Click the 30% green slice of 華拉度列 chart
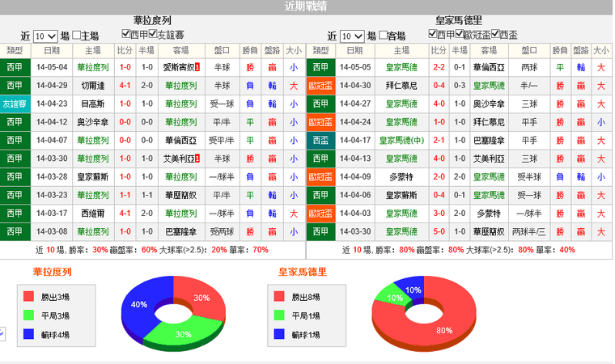 (x=183, y=334)
